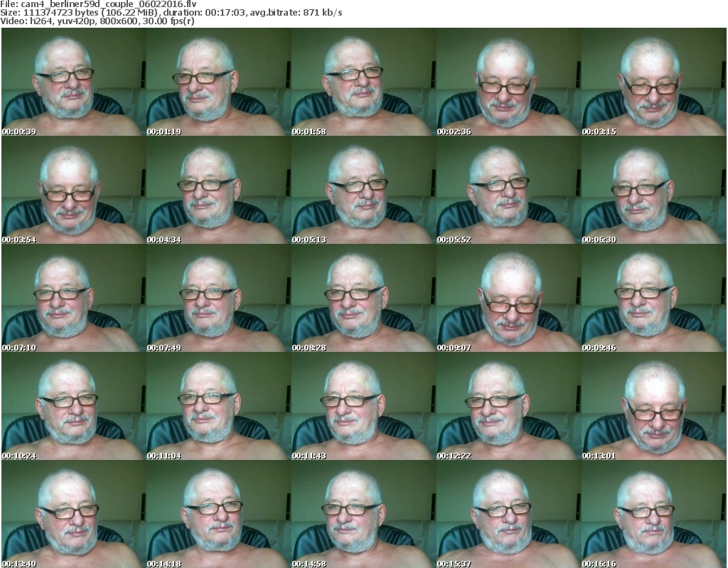This screenshot has width=728, height=568.
Task: Open the frame captured at 00:13:01
Action: click(654, 407)
